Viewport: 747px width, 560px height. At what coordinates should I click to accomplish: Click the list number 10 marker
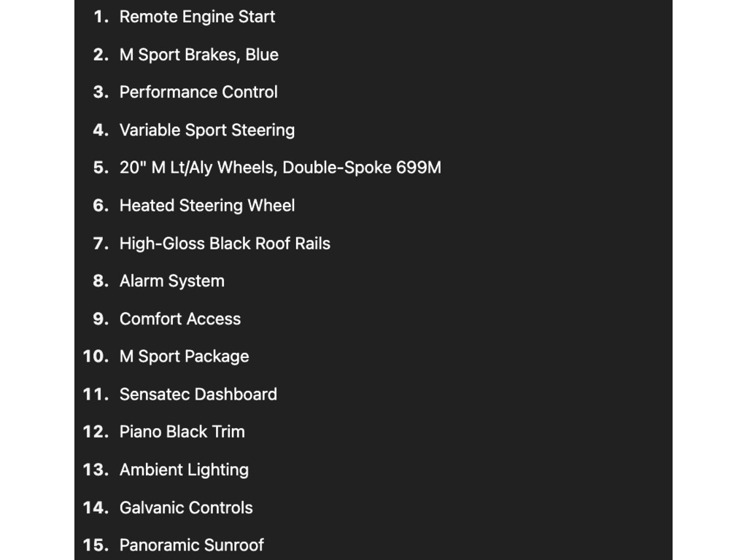(96, 356)
